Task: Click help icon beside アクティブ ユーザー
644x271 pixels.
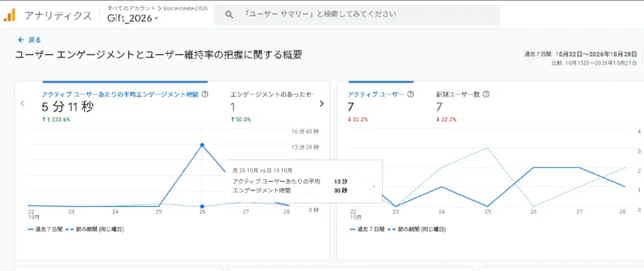Action: point(410,94)
